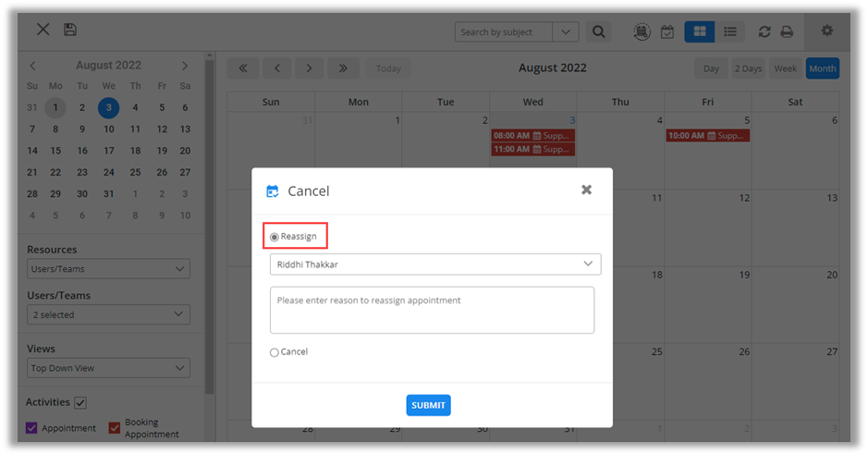Click the calendar checkmark icon in toolbar
The image size is (868, 455).
pyautogui.click(x=667, y=31)
